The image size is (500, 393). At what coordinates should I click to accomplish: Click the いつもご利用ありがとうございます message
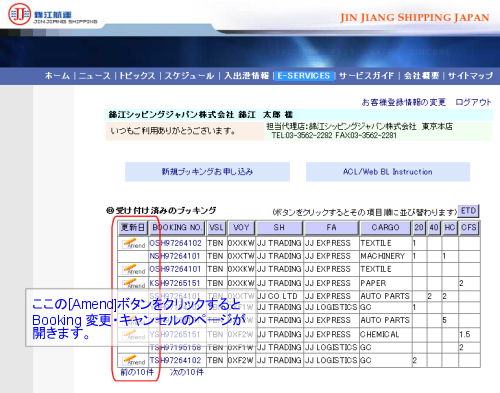point(173,131)
